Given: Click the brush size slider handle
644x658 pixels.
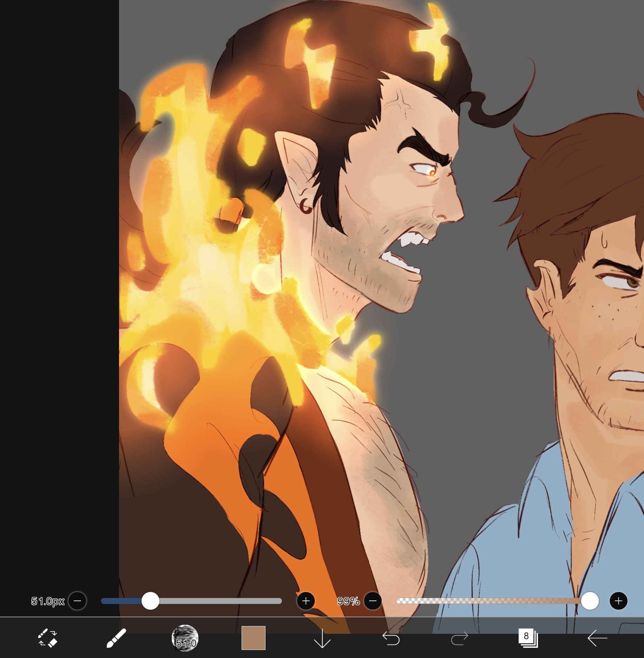Looking at the screenshot, I should click(x=150, y=601).
